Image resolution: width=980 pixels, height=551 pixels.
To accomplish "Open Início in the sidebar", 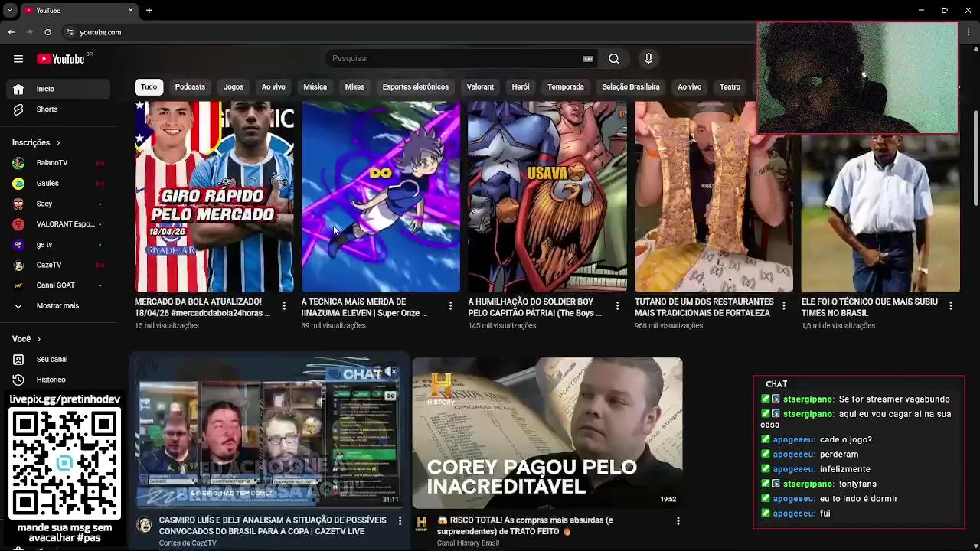I will pyautogui.click(x=58, y=89).
